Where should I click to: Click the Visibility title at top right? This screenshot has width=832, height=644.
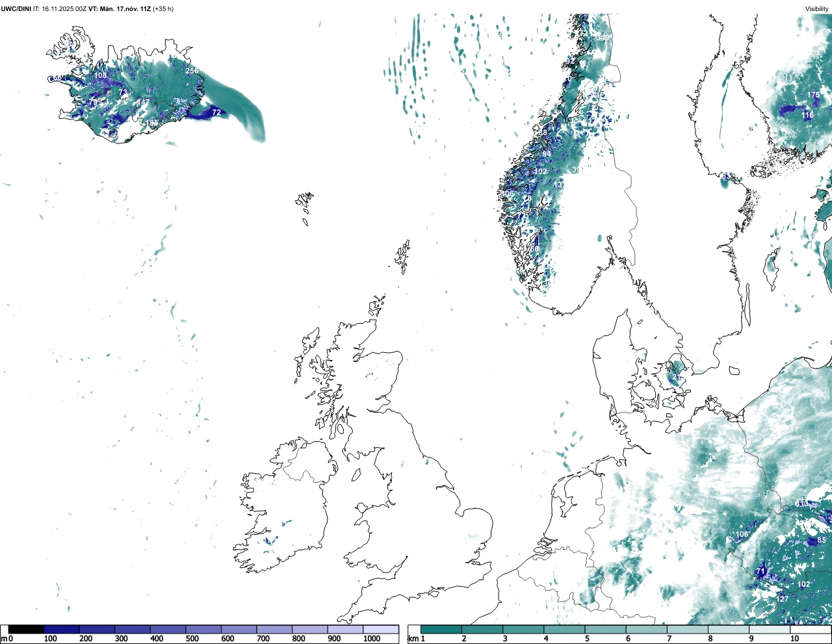tap(817, 8)
